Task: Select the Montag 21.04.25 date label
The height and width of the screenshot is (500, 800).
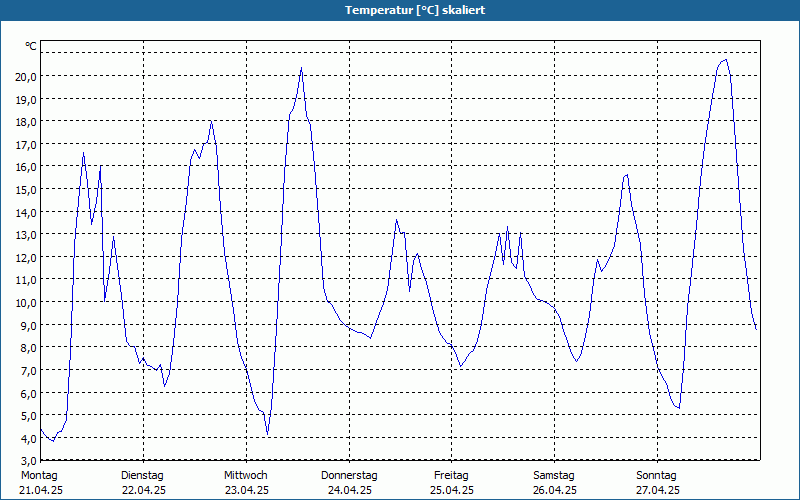Action: pos(41,483)
